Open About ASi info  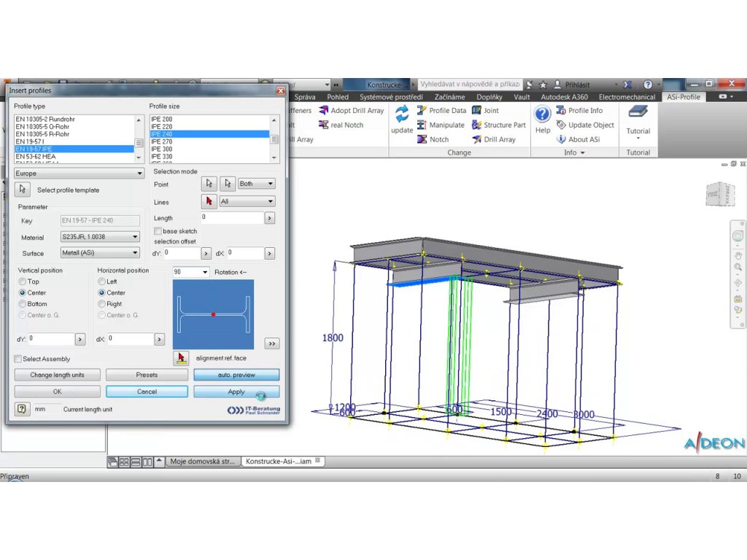point(578,139)
